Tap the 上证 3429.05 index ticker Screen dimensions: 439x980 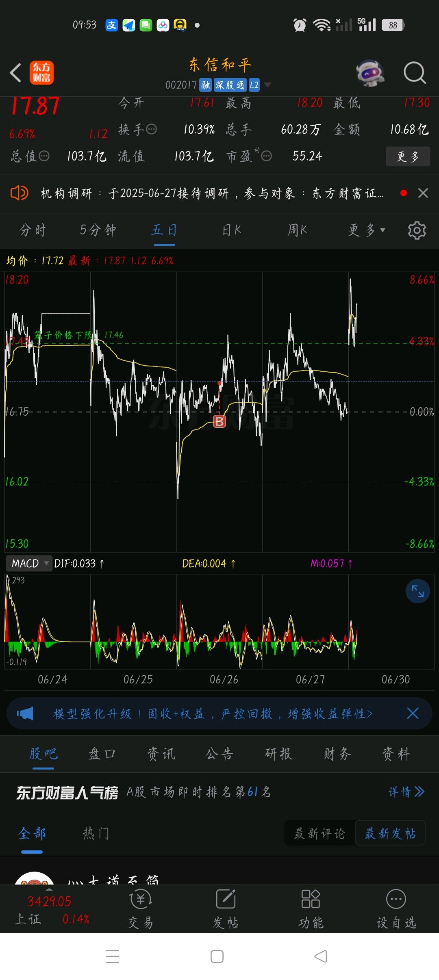[52, 910]
